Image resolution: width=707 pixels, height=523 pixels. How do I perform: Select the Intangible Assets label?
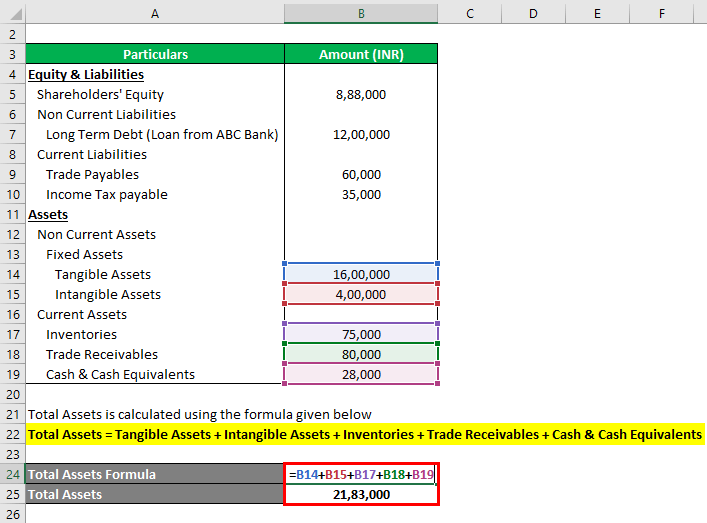108,294
